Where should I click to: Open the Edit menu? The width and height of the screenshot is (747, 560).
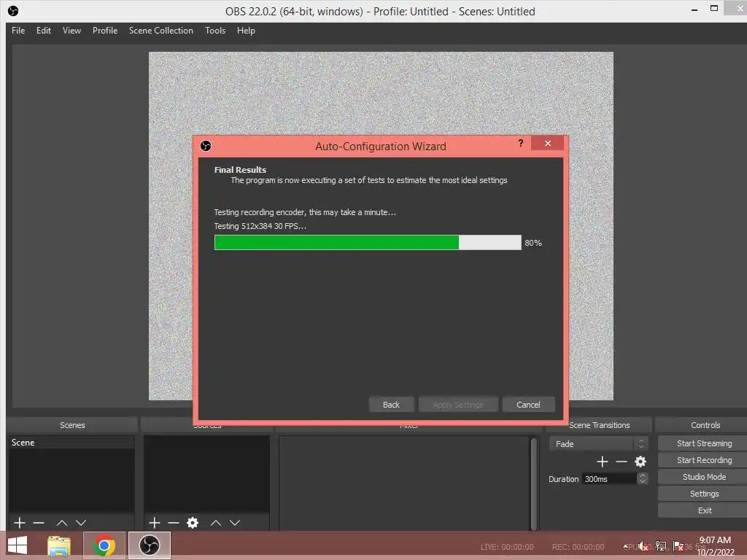(x=43, y=31)
